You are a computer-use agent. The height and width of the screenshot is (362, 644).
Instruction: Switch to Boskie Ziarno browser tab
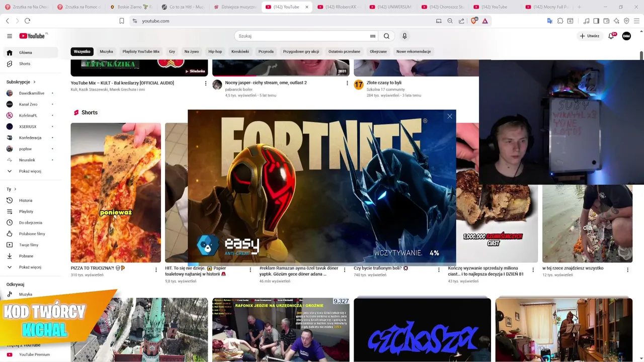click(131, 7)
